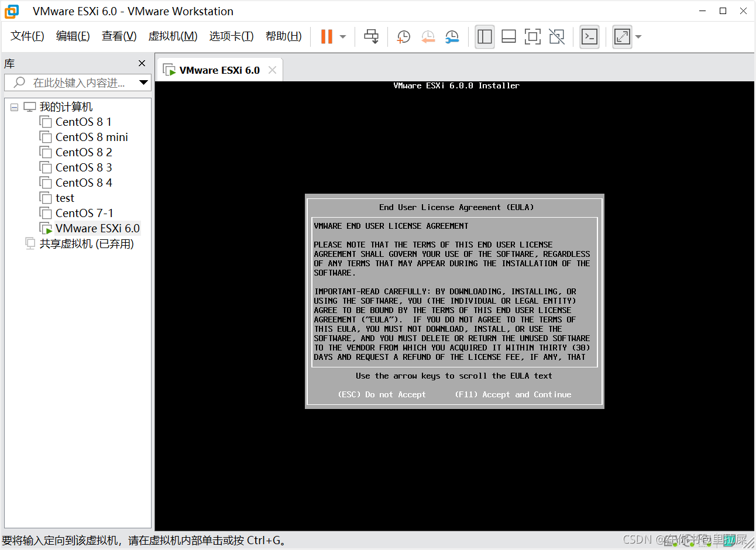
Task: Select the CentOS 8 1 virtual machine
Action: click(x=83, y=122)
